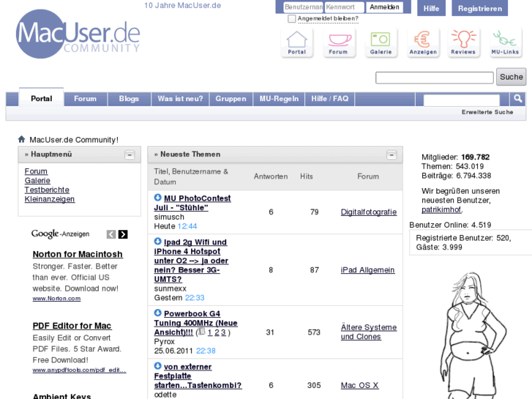The width and height of the screenshot is (532, 399).
Task: Open the MU-Links icon
Action: pos(504,41)
